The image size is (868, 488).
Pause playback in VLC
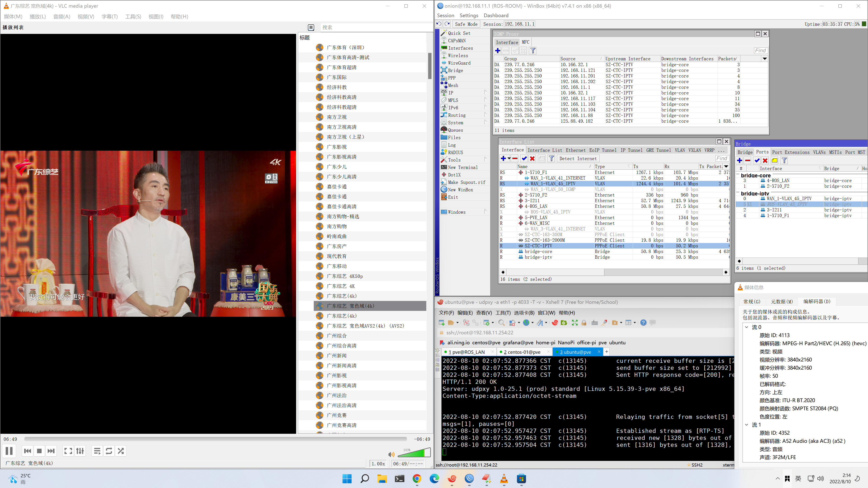9,451
